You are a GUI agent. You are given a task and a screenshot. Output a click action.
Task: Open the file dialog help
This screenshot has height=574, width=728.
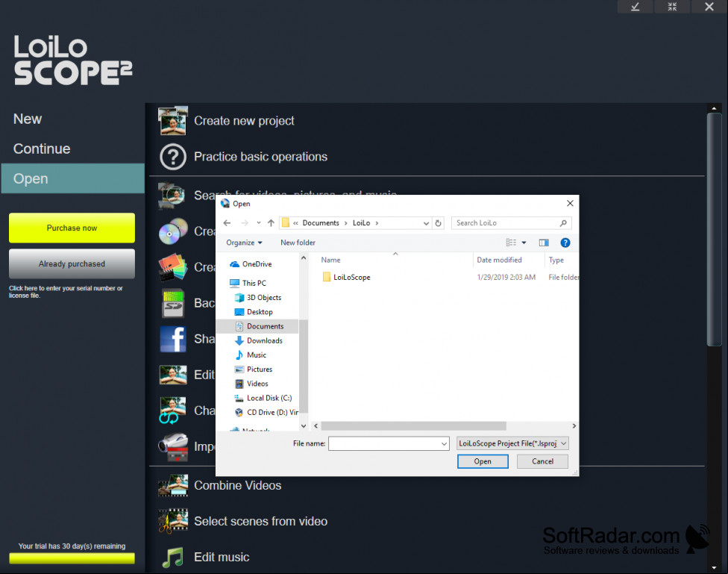click(565, 243)
